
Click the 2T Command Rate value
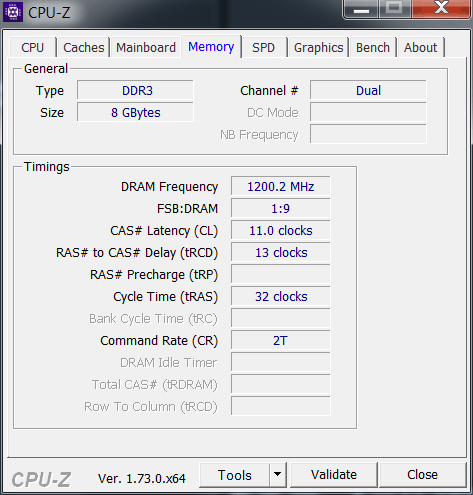pyautogui.click(x=281, y=340)
